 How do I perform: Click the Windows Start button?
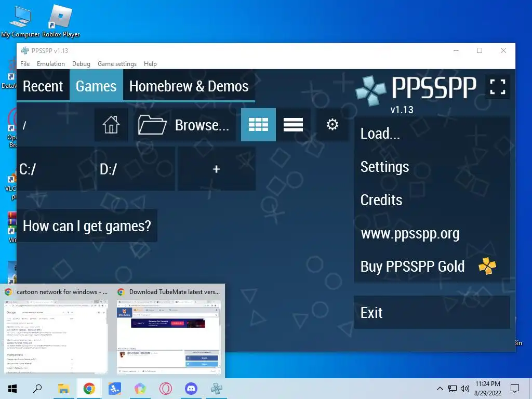tap(12, 389)
